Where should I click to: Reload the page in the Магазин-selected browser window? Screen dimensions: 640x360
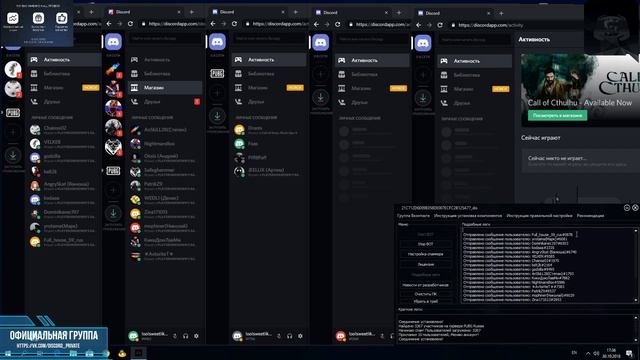click(x=130, y=24)
